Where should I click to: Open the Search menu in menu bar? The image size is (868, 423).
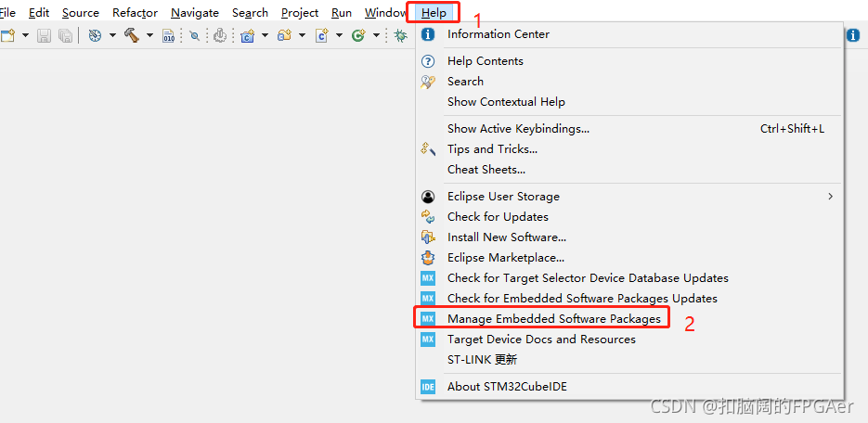coord(251,12)
